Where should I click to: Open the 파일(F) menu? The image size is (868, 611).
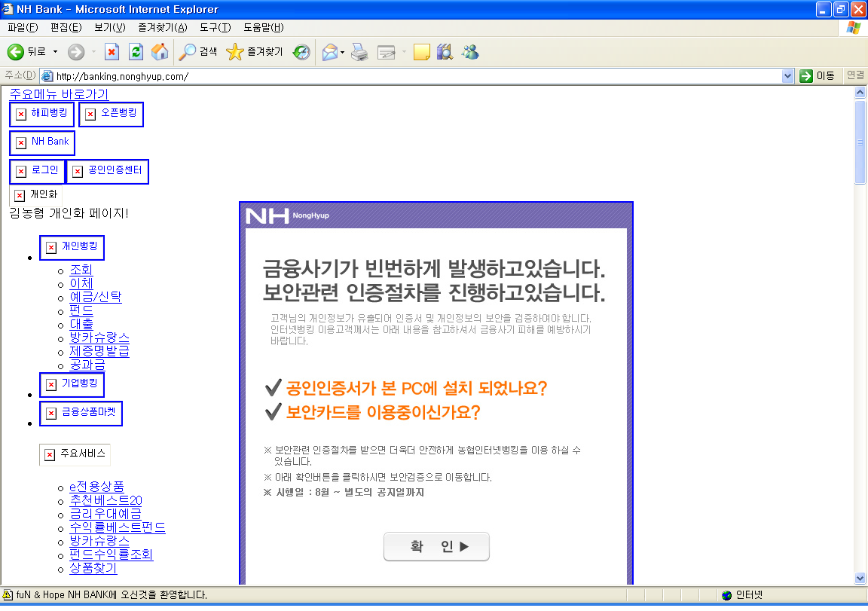(x=23, y=27)
